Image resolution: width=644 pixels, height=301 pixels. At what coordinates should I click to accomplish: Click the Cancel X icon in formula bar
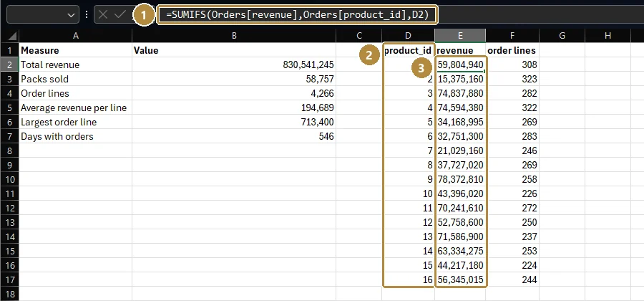coord(103,15)
